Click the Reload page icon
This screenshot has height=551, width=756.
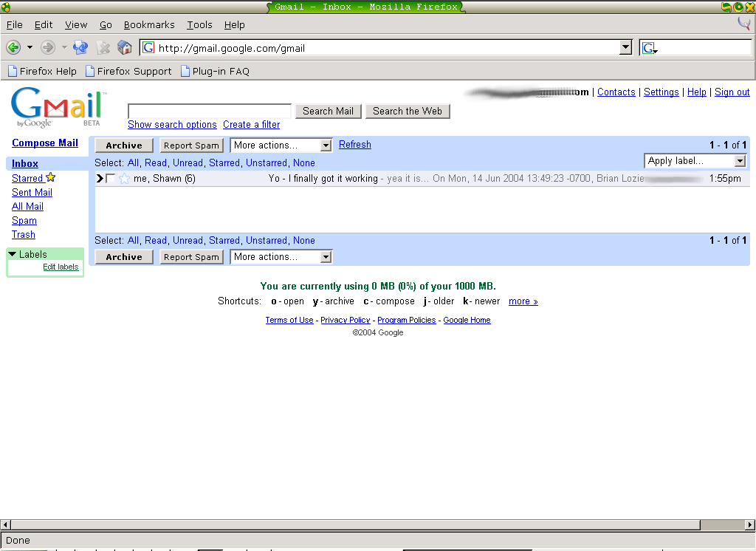[x=80, y=47]
